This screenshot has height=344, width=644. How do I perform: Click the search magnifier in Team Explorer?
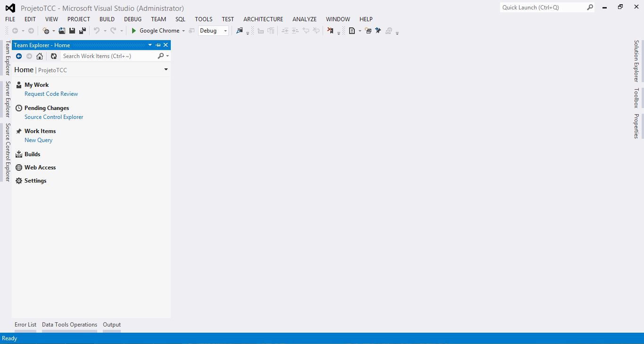[x=160, y=56]
